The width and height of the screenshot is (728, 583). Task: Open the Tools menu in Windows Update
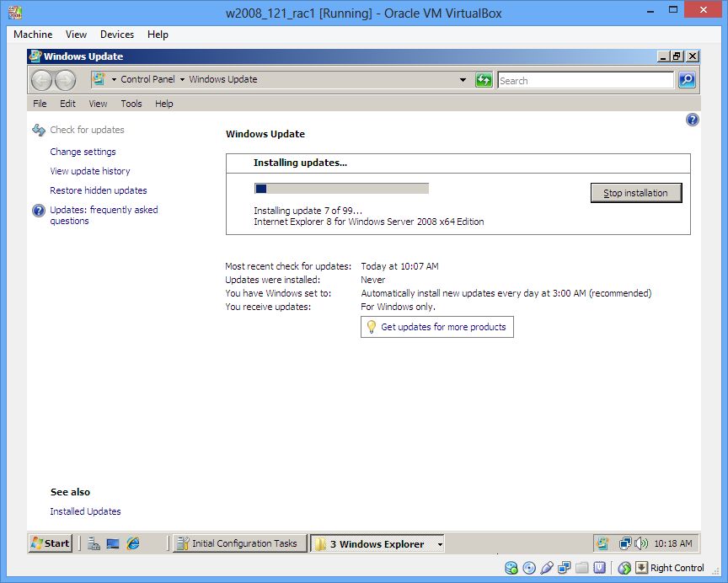tap(131, 104)
